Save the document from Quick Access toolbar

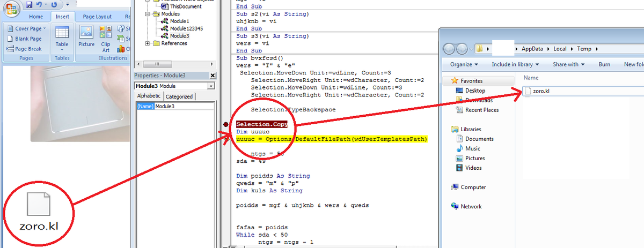(30, 5)
